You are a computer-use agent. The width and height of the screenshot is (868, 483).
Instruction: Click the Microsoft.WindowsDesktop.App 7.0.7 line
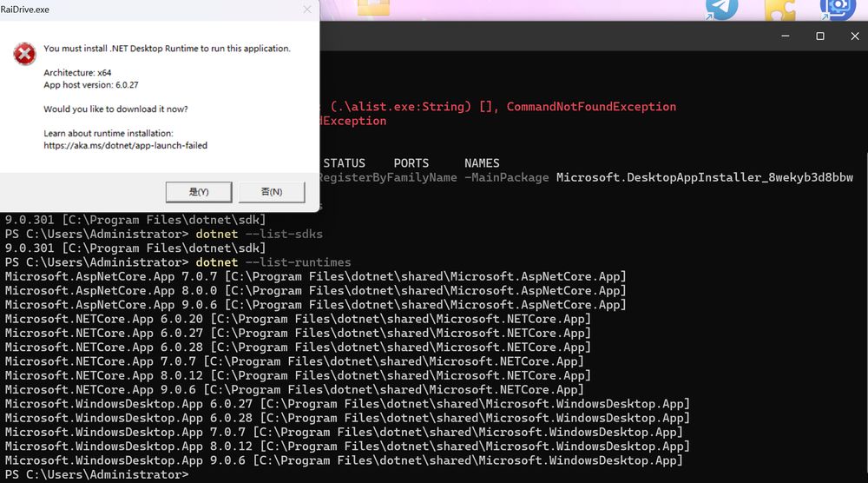(x=344, y=432)
